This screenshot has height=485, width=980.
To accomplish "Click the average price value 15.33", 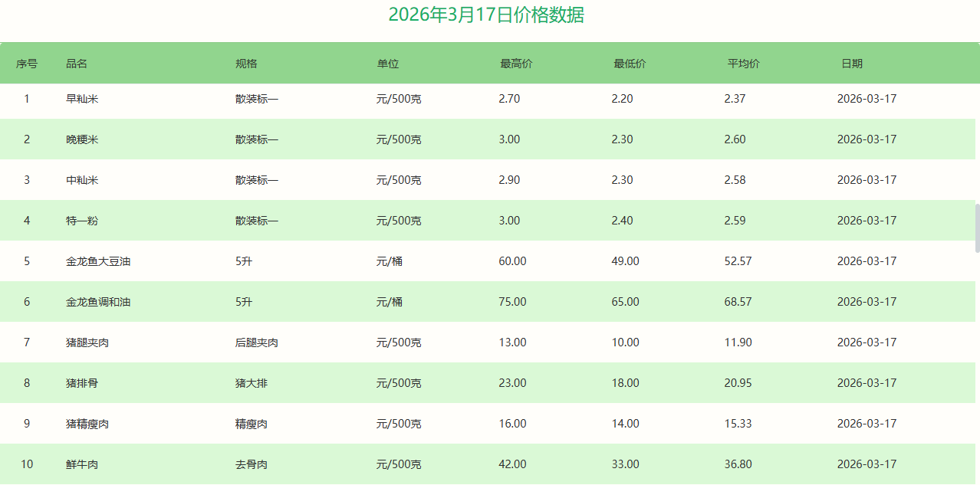I will point(738,424).
